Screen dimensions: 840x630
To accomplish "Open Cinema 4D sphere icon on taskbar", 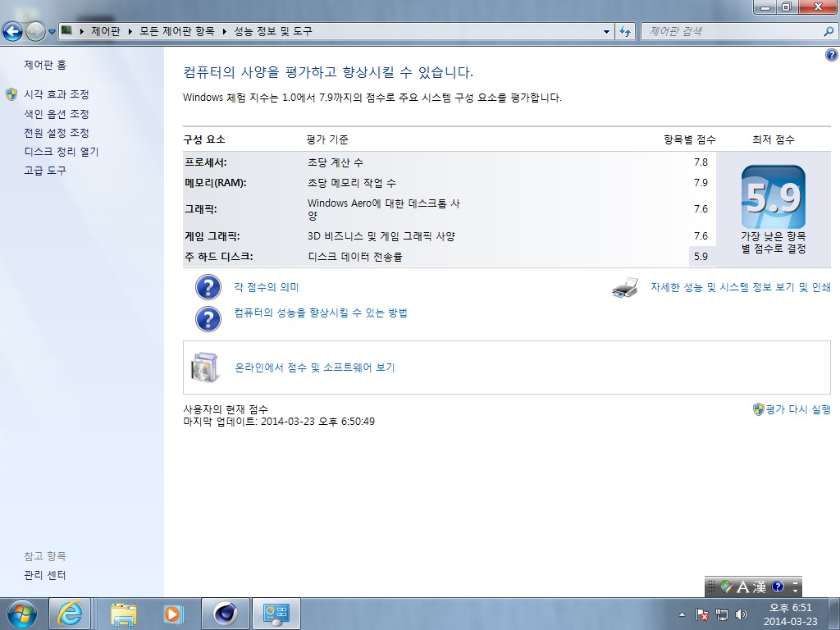I will 226,614.
